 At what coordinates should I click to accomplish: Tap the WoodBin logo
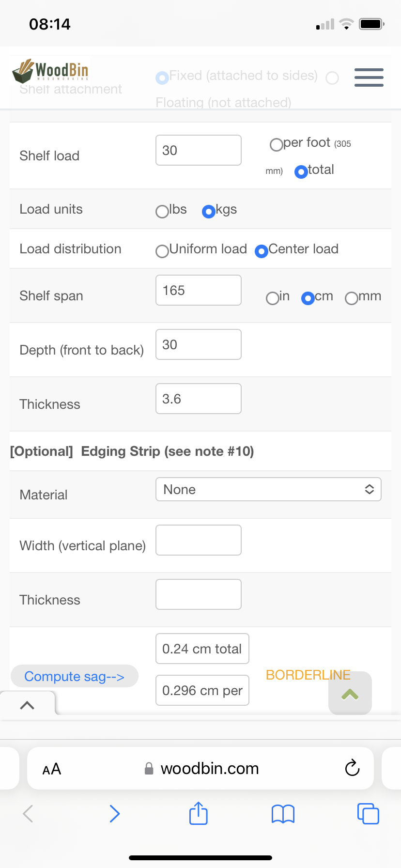[50, 71]
